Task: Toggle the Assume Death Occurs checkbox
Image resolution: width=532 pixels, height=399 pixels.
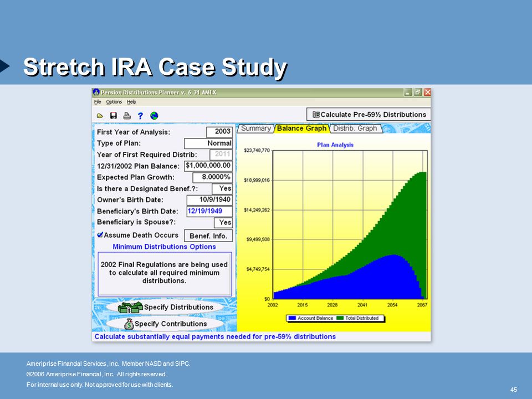Action: (x=100, y=235)
